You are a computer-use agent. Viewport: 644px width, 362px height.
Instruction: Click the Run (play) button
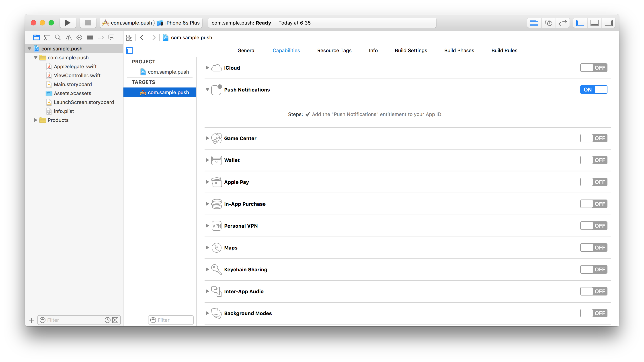tap(68, 23)
